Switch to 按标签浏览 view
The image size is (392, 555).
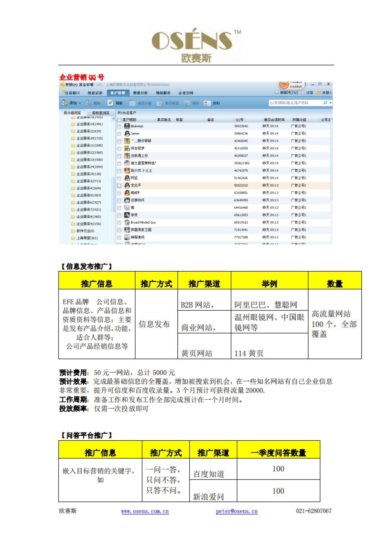point(101,113)
